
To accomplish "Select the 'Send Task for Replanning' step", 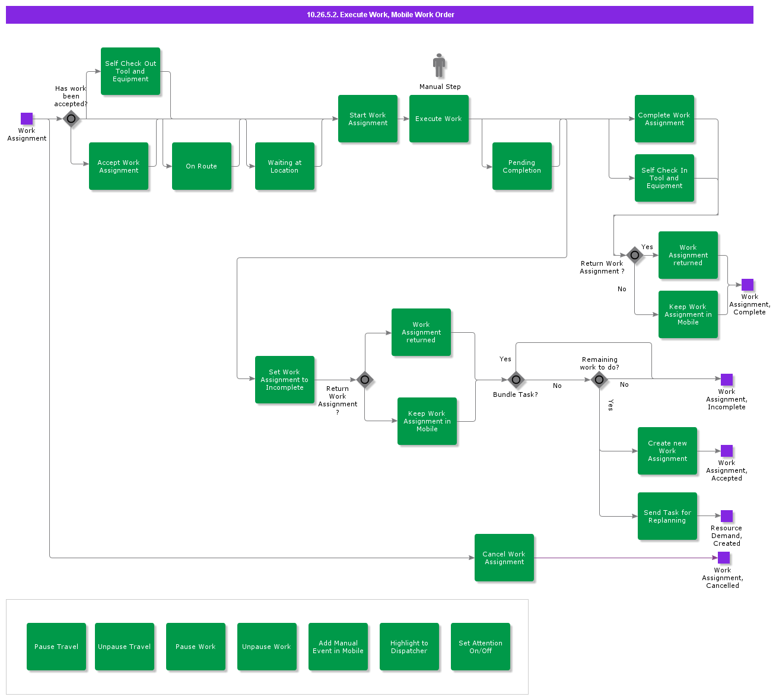I will pos(667,516).
